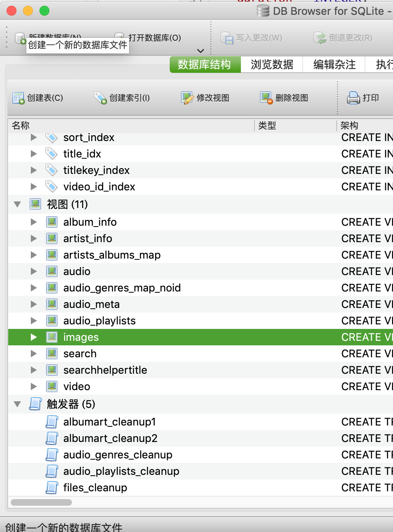Image resolution: width=393 pixels, height=532 pixels.
Task: Click the 修改视图 (Modify View) icon
Action: coord(187,98)
